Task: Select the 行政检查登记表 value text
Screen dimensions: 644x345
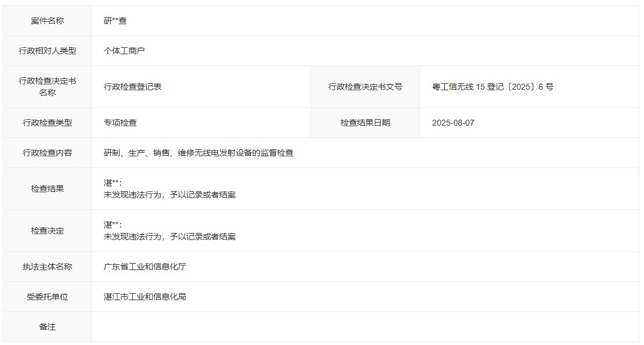Action: click(133, 87)
